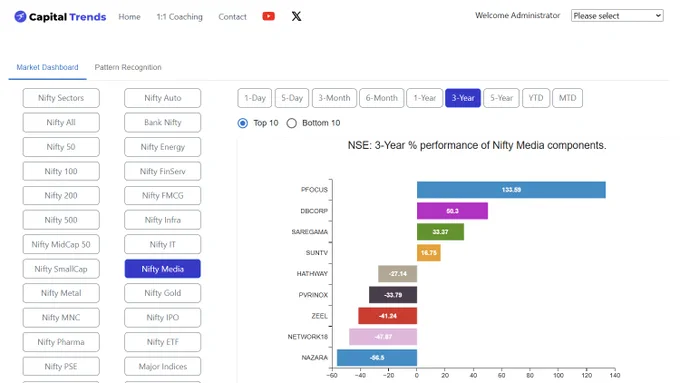Viewport: 680px width, 383px height.
Task: Select Bank Nifty button
Action: pos(163,122)
